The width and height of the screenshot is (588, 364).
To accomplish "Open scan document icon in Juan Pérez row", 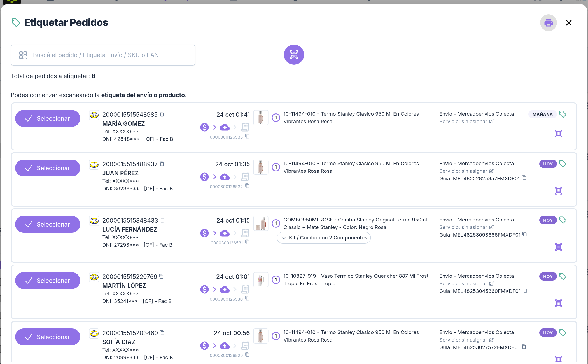I will pyautogui.click(x=558, y=191).
